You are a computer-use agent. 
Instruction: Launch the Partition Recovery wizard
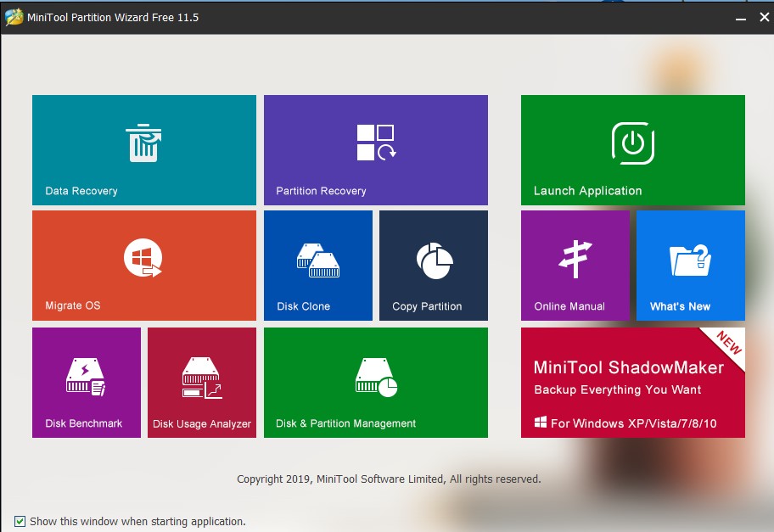[x=376, y=150]
